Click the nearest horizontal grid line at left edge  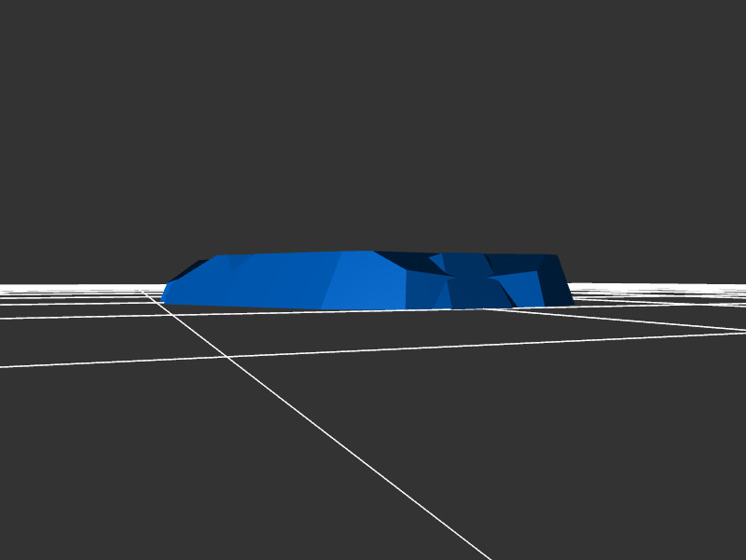[x=37, y=364]
